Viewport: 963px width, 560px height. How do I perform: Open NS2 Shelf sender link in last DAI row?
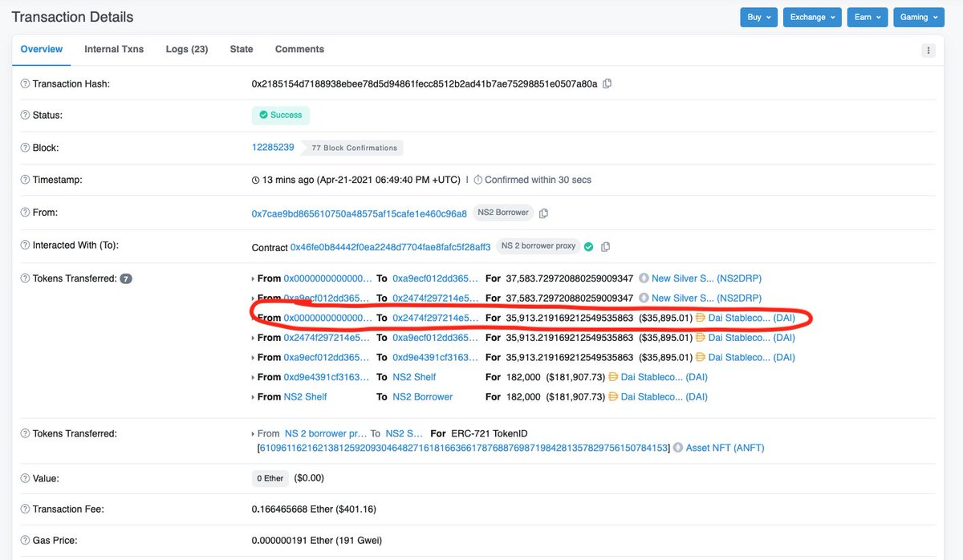pyautogui.click(x=305, y=397)
